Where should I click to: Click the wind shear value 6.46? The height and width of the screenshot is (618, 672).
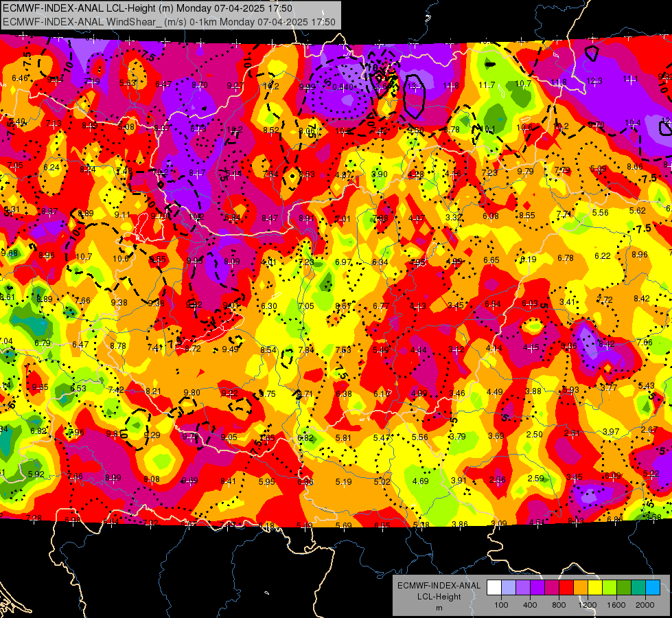click(x=20, y=78)
